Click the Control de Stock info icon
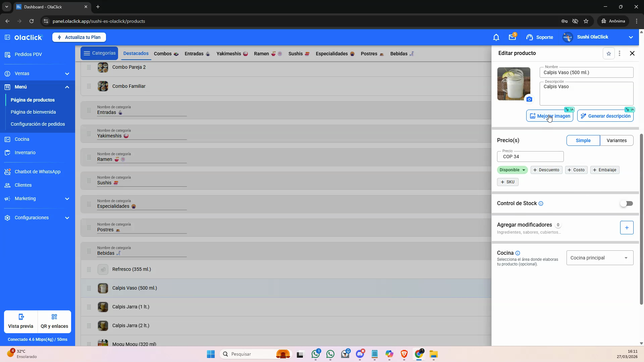The image size is (644, 362). coord(541,203)
